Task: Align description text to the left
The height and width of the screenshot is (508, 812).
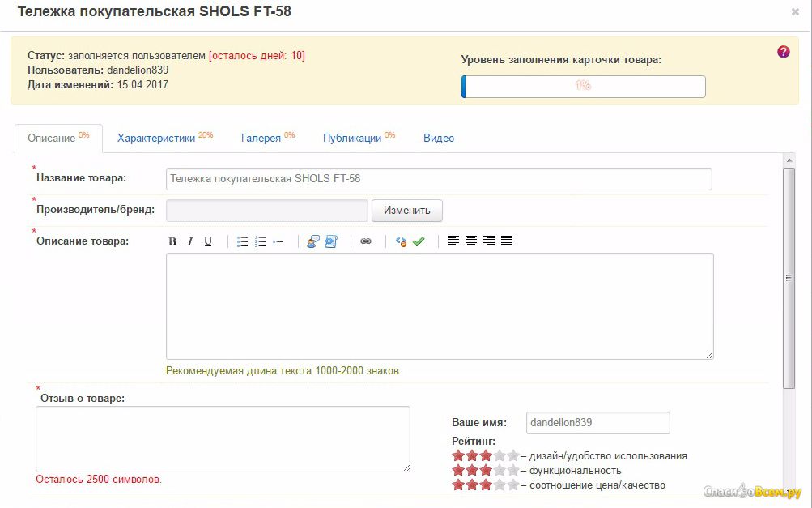Action: click(453, 240)
